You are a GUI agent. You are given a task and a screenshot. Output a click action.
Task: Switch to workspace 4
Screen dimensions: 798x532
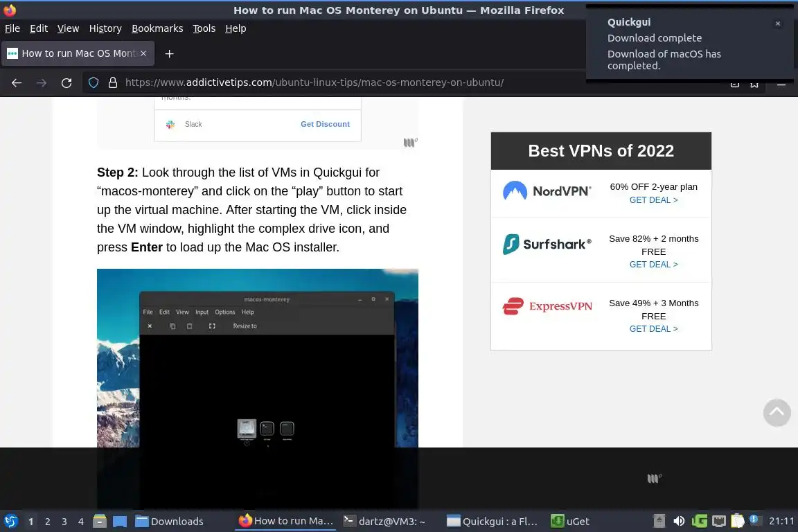(x=81, y=522)
